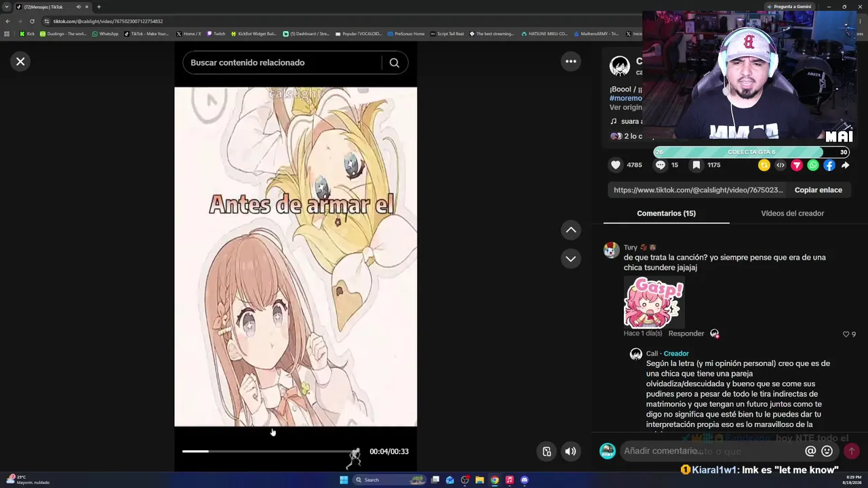
Task: Switch to Comentarios (15) tab
Action: click(666, 213)
